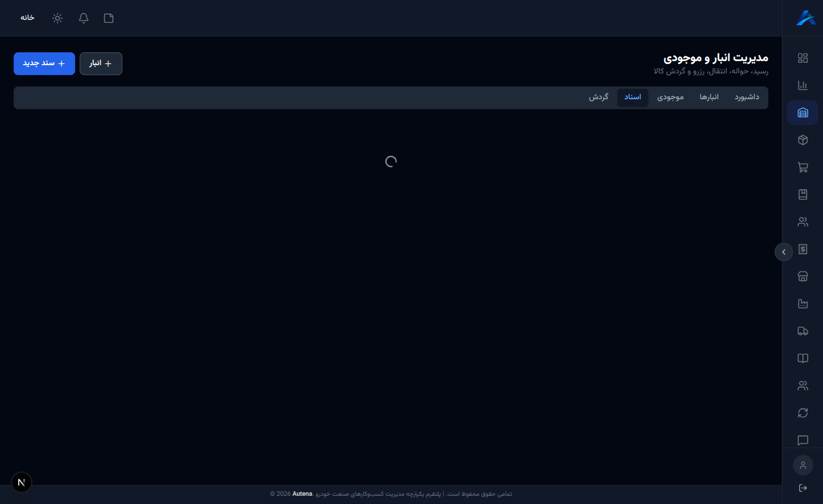Image resolution: width=823 pixels, height=504 pixels.
Task: Click the circular refresh arrows sync icon
Action: 802,413
